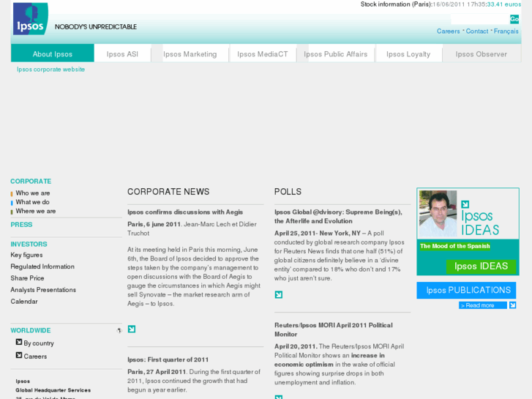Viewport: 532px width, 399px height.
Task: Open the Ipsos Loyalty tab
Action: coord(408,54)
